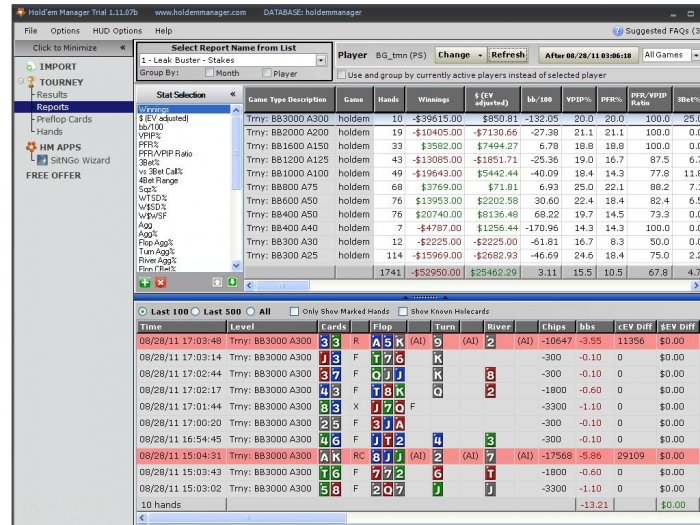Click the Suggested FAQs help icon
This screenshot has height=525, width=700.
(618, 31)
